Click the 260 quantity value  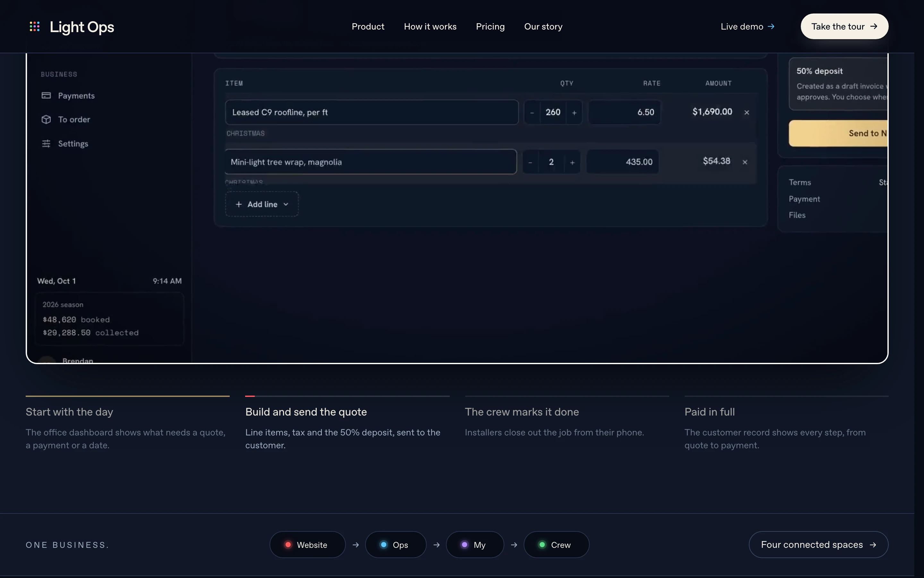553,112
